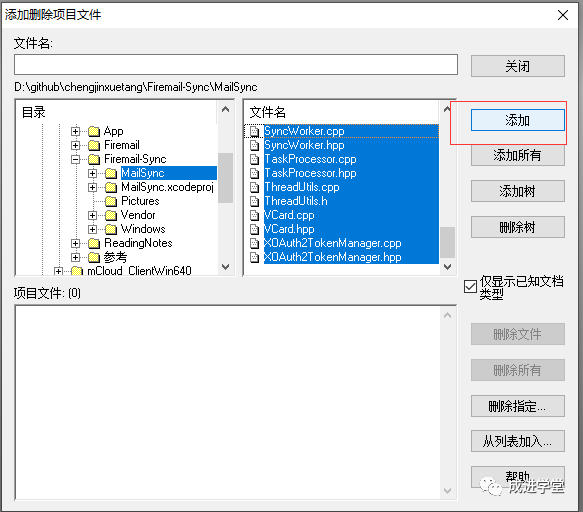Image resolution: width=583 pixels, height=512 pixels.
Task: Expand the App folder node
Action: 75,132
